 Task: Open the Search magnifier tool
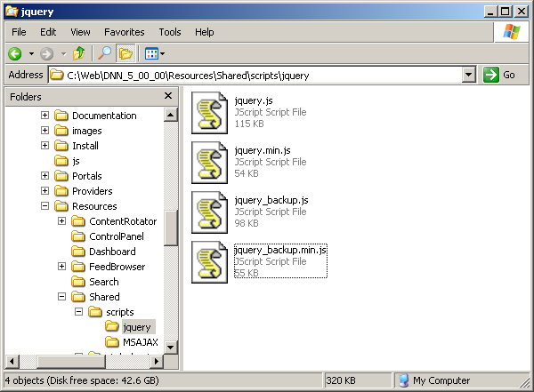pos(104,53)
